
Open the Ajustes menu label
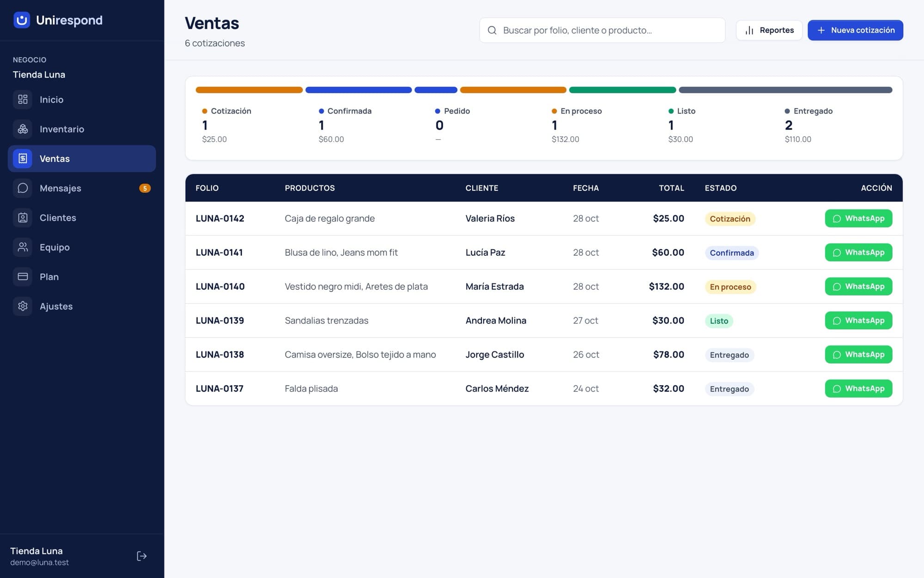point(56,306)
